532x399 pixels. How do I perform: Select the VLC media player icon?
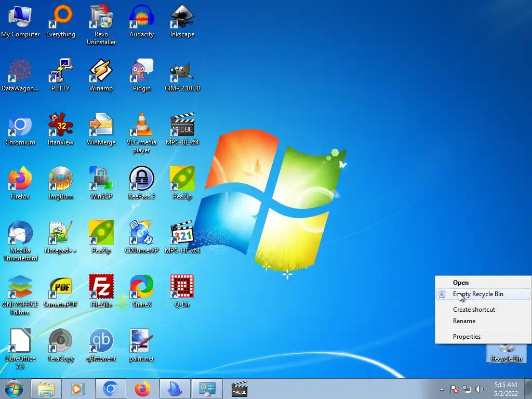click(x=141, y=132)
